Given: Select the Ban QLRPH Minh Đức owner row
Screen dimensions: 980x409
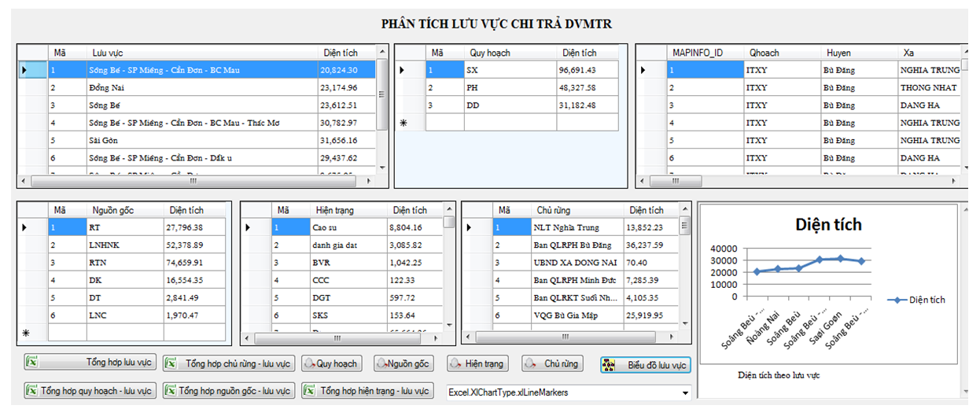Looking at the screenshot, I should [572, 280].
